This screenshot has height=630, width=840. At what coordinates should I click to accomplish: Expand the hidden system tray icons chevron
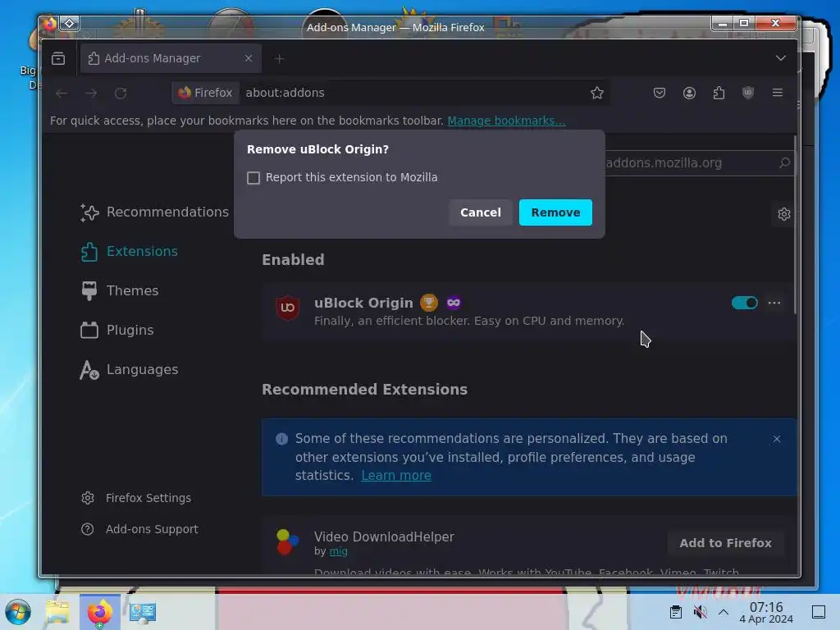tap(724, 612)
